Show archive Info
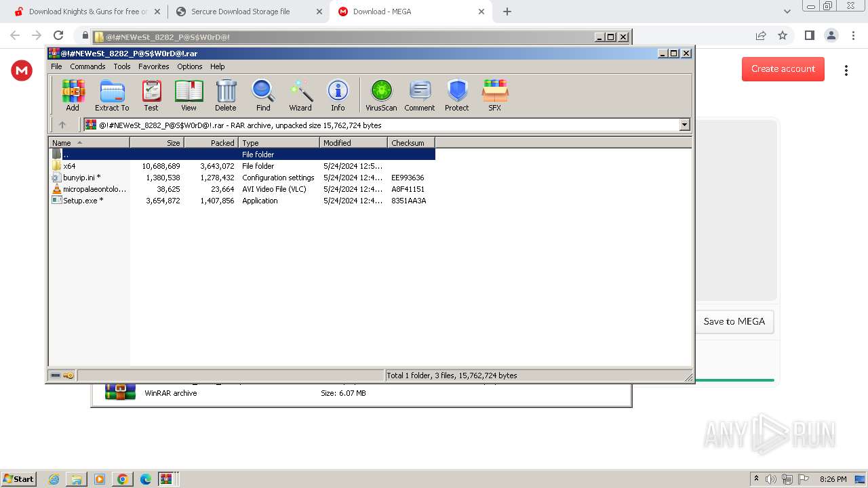The image size is (868, 488). tap(338, 95)
